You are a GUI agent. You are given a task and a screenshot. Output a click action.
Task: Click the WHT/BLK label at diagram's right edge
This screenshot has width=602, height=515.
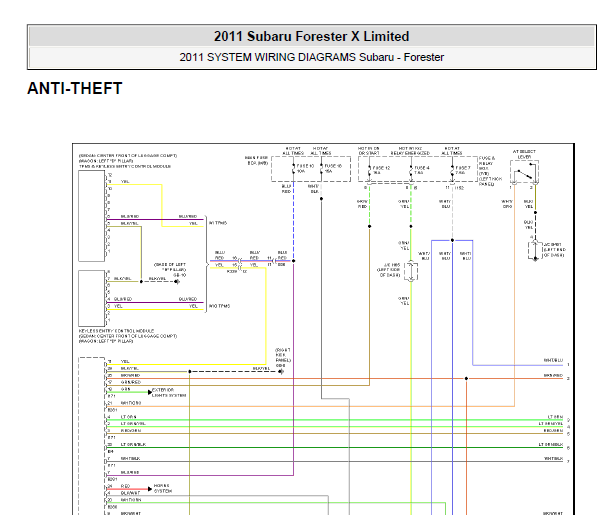(553, 459)
